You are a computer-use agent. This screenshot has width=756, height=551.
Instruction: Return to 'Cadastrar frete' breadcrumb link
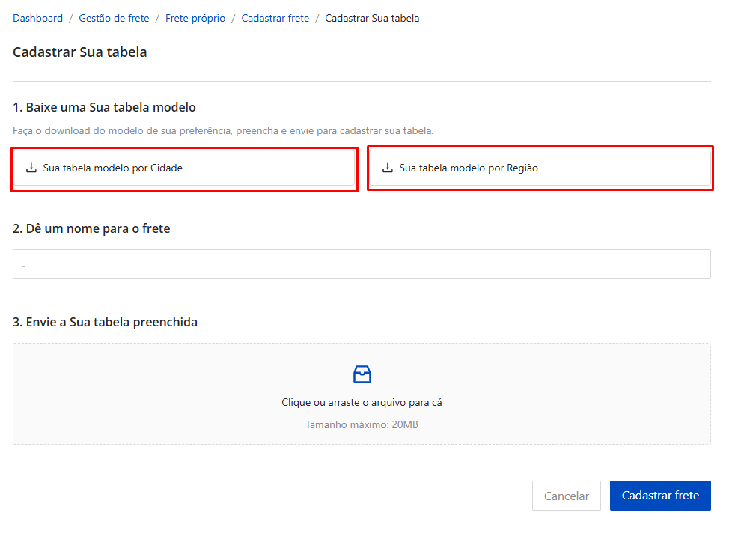[275, 18]
